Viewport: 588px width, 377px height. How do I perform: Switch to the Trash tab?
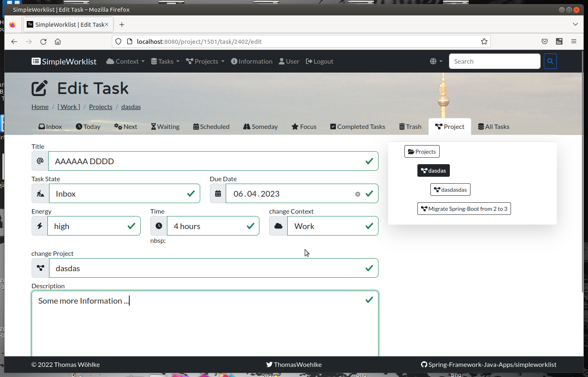[410, 127]
